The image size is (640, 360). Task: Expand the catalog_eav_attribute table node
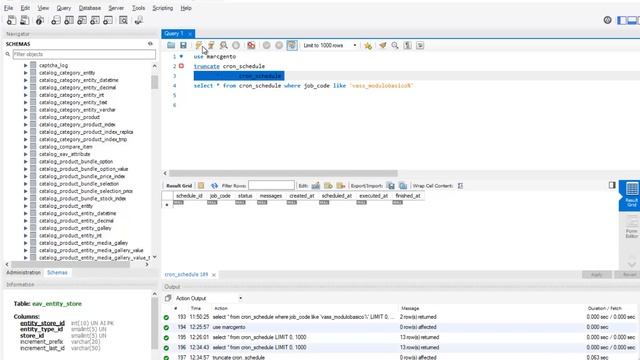point(25,154)
